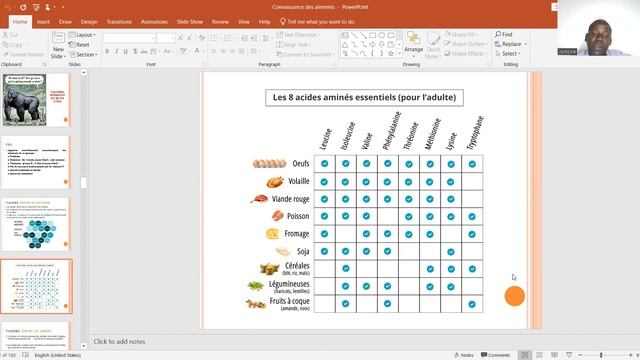640x360 pixels.
Task: Start presentation from beginning icon in title bar
Action: (36, 7)
